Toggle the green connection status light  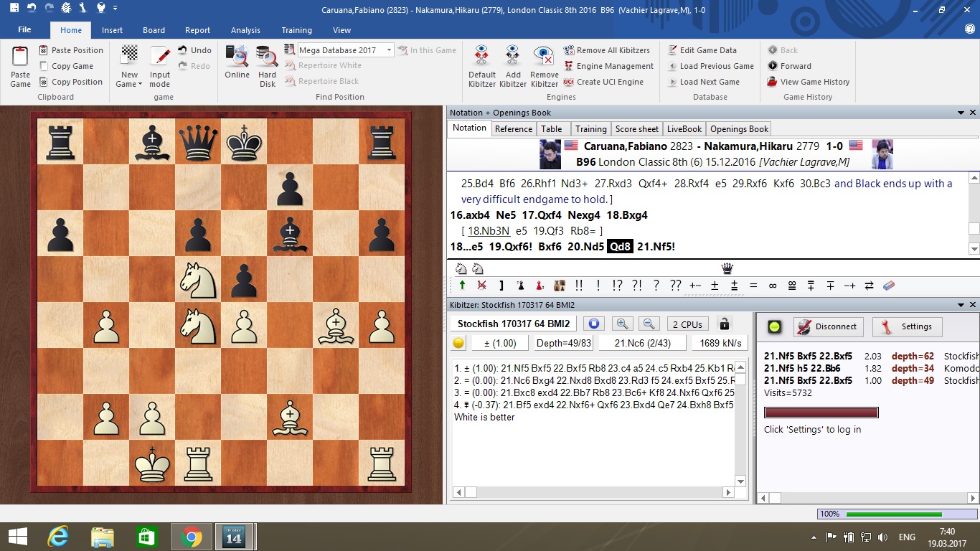775,326
